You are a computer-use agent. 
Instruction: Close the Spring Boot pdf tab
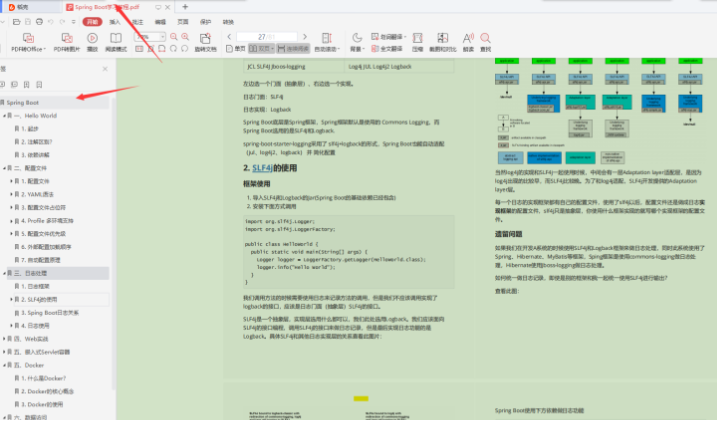pos(168,7)
